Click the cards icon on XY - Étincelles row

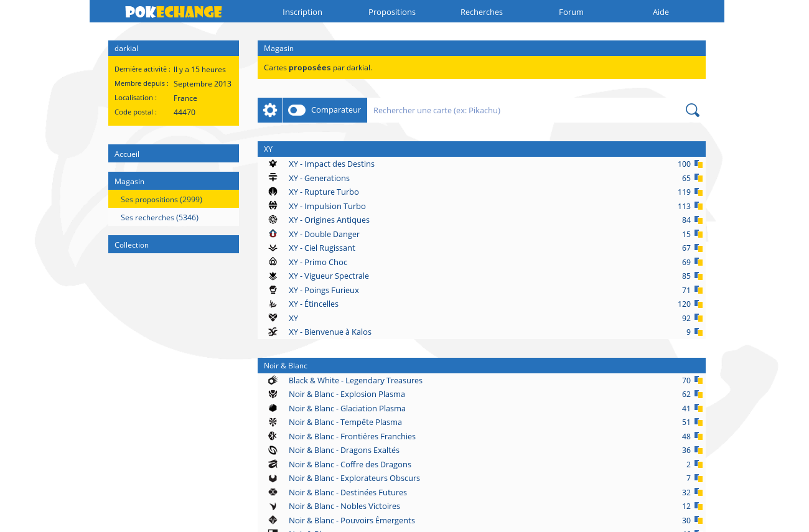pyautogui.click(x=698, y=304)
